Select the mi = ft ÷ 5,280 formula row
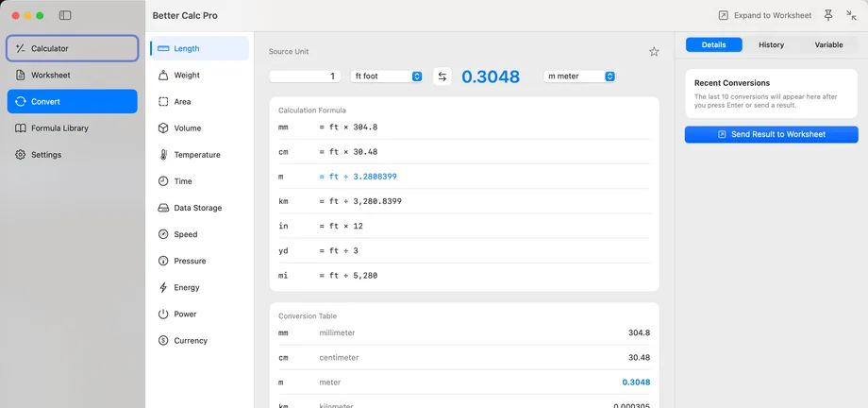 (464, 276)
